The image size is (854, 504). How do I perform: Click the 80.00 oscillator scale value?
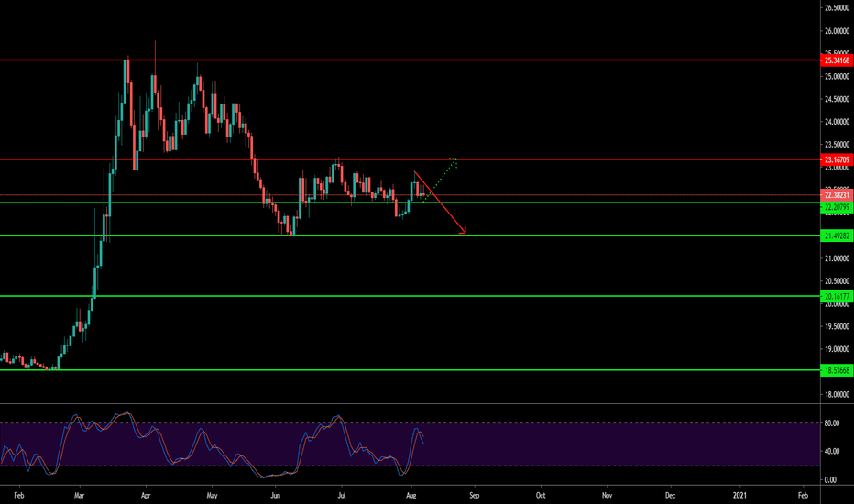tap(832, 422)
